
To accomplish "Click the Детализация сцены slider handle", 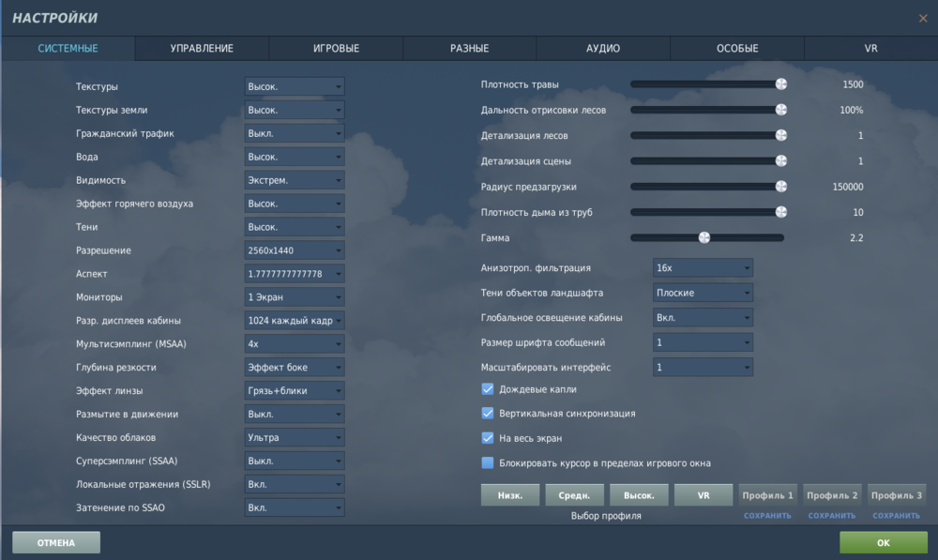I will click(781, 161).
